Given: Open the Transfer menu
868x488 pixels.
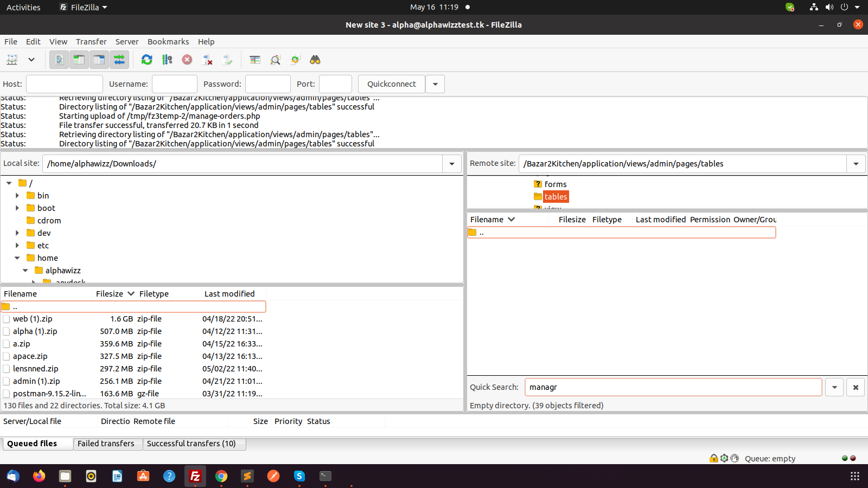Looking at the screenshot, I should (x=91, y=42).
